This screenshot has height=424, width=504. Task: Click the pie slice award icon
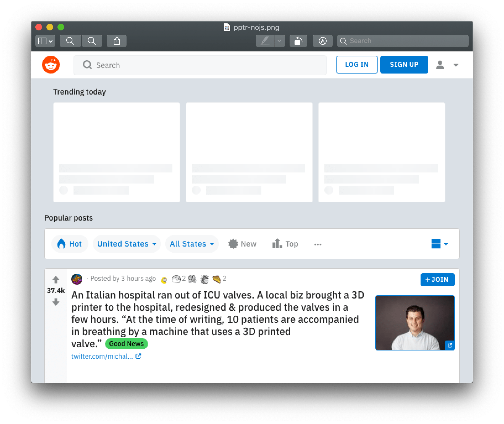click(x=217, y=279)
